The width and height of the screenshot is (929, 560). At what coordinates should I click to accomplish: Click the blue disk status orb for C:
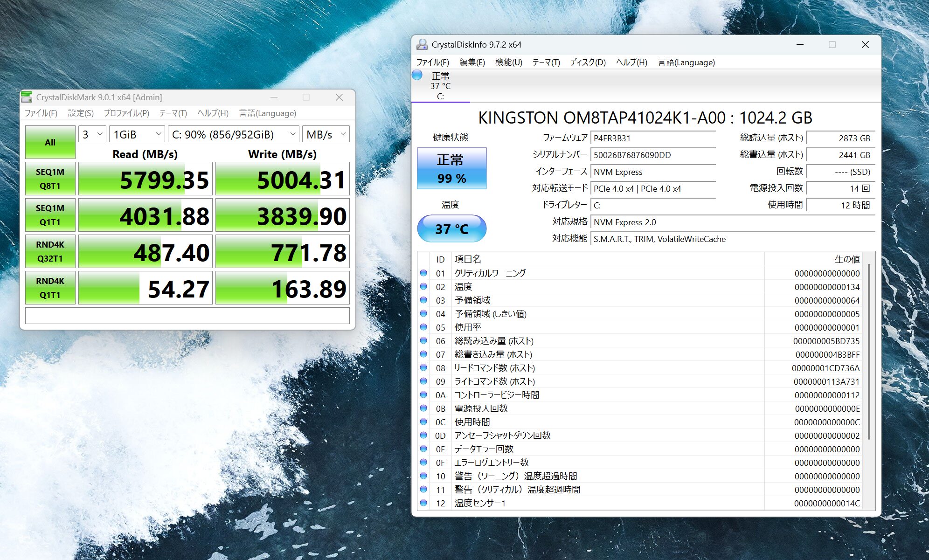point(417,75)
